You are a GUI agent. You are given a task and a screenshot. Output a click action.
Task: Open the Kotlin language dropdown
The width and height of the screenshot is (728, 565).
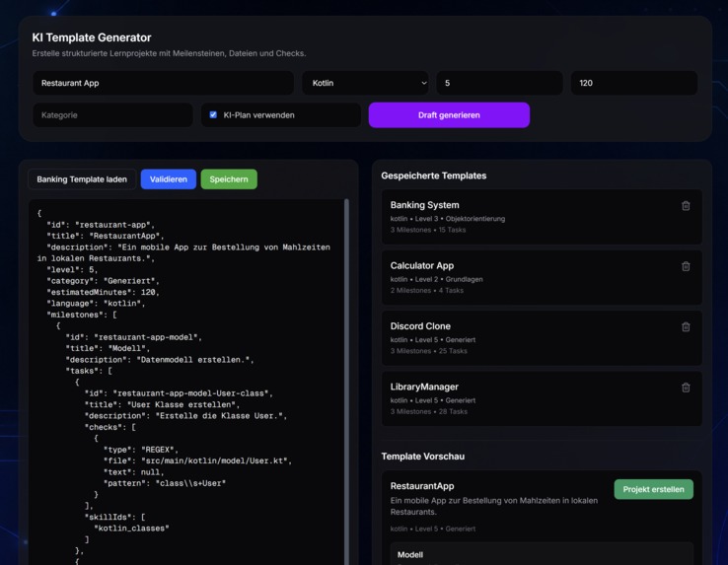click(366, 83)
